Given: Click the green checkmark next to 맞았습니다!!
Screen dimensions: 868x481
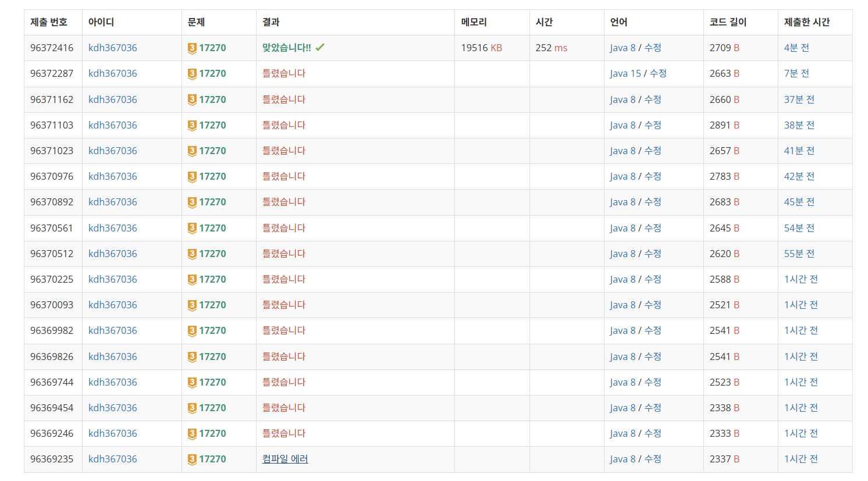Looking at the screenshot, I should click(x=320, y=48).
